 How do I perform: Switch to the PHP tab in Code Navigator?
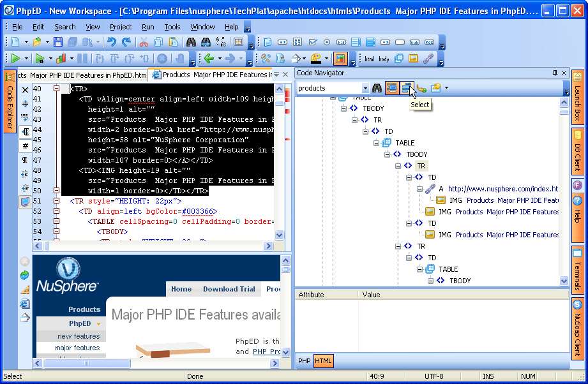[304, 361]
